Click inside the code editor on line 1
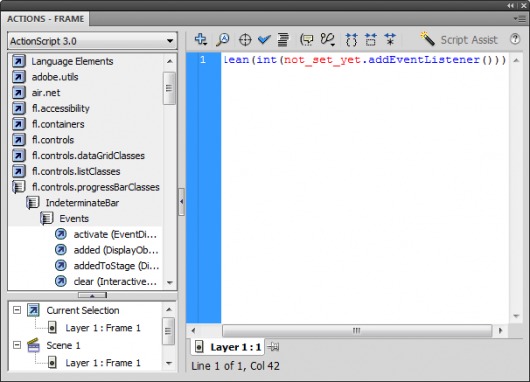 pyautogui.click(x=365, y=60)
